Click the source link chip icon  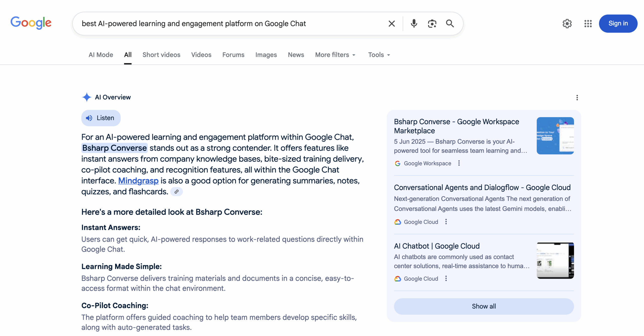177,191
